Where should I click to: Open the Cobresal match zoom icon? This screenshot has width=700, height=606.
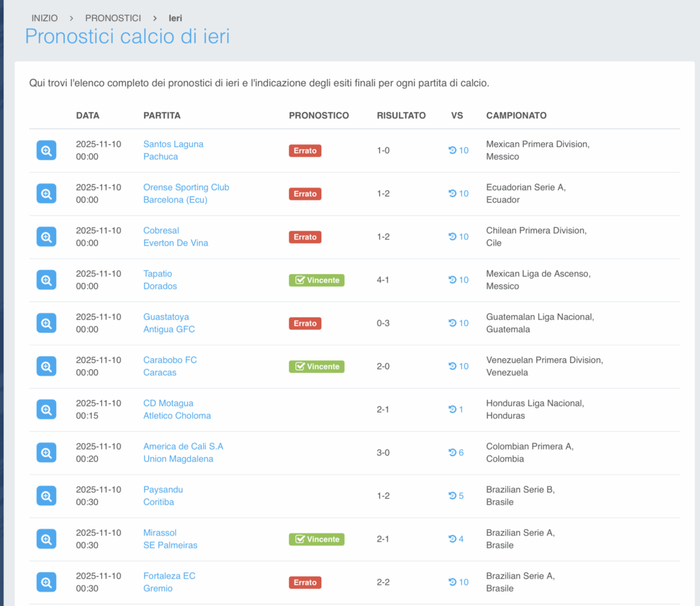click(46, 237)
